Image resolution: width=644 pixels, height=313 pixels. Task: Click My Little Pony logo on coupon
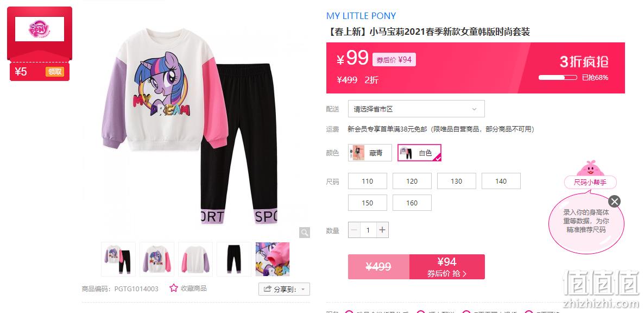point(40,29)
